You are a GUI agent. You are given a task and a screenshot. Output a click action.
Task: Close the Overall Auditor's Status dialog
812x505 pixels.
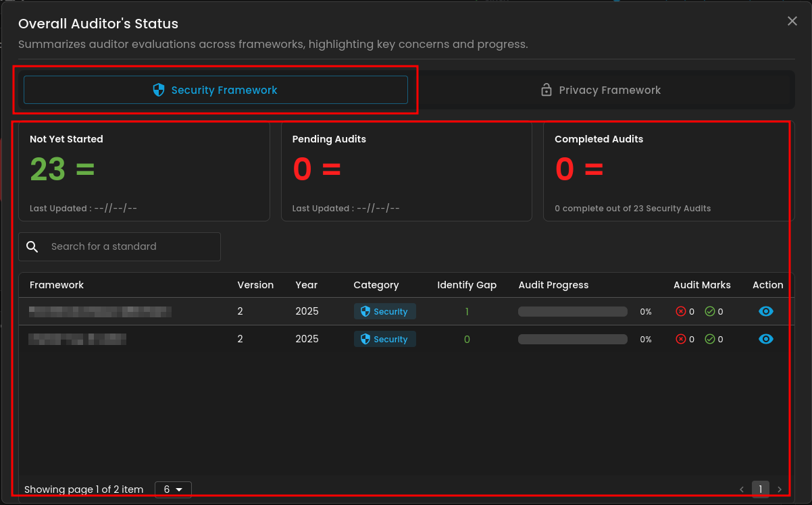pyautogui.click(x=792, y=22)
